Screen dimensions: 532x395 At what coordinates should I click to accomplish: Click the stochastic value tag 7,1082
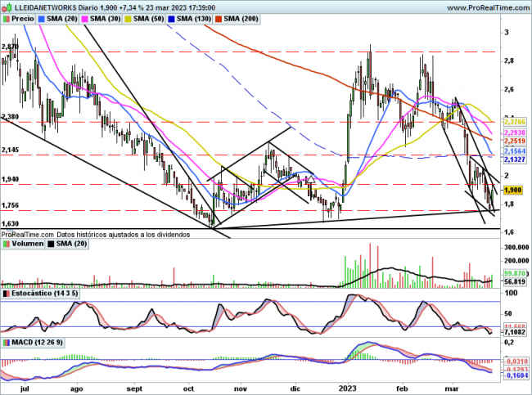point(515,332)
